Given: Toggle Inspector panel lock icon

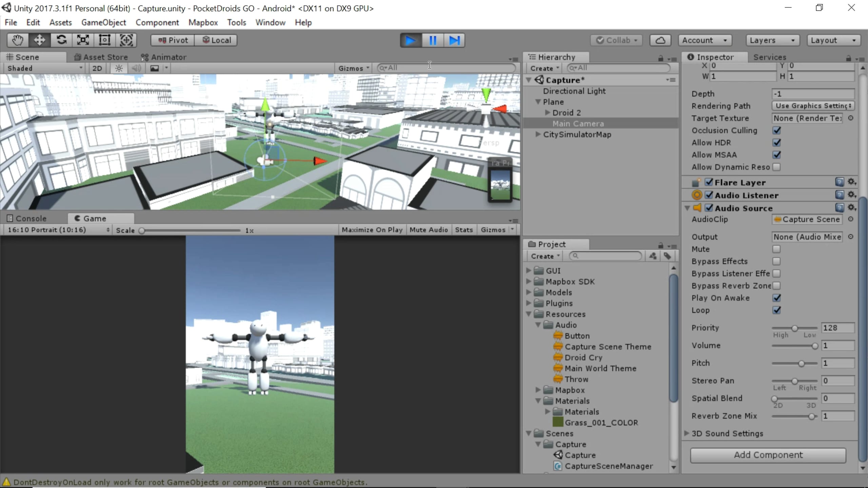Looking at the screenshot, I should (848, 58).
